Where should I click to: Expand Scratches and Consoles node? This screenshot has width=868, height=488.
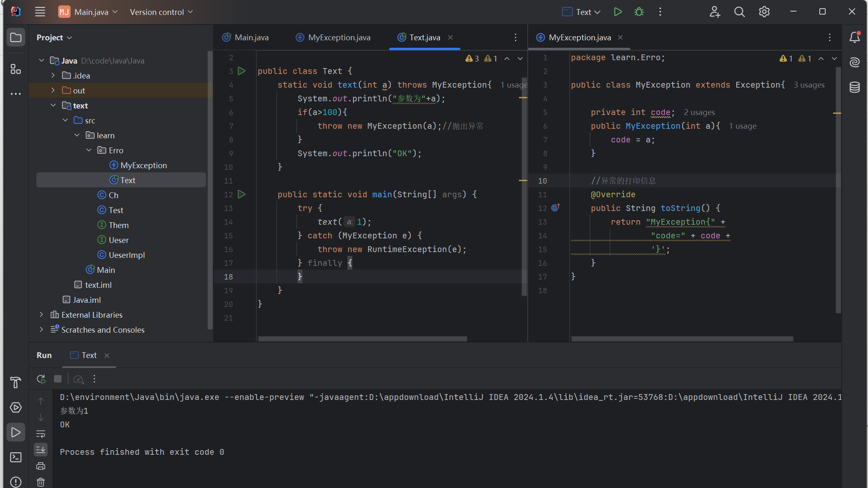pos(42,330)
